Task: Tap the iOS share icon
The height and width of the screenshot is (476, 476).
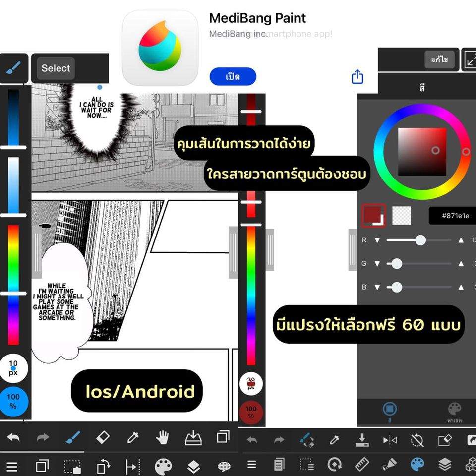Action: click(357, 77)
